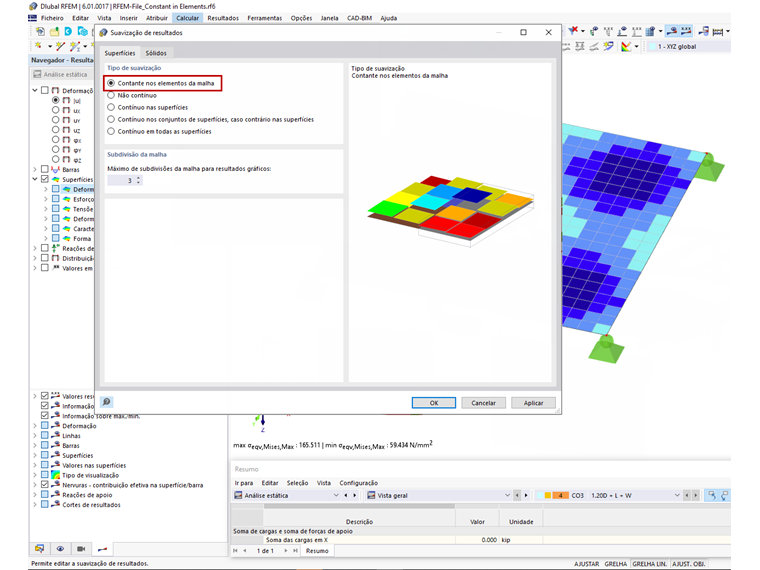Image resolution: width=760 pixels, height=570 pixels.
Task: Collapse the Superfícies tree node
Action: pos(35,179)
